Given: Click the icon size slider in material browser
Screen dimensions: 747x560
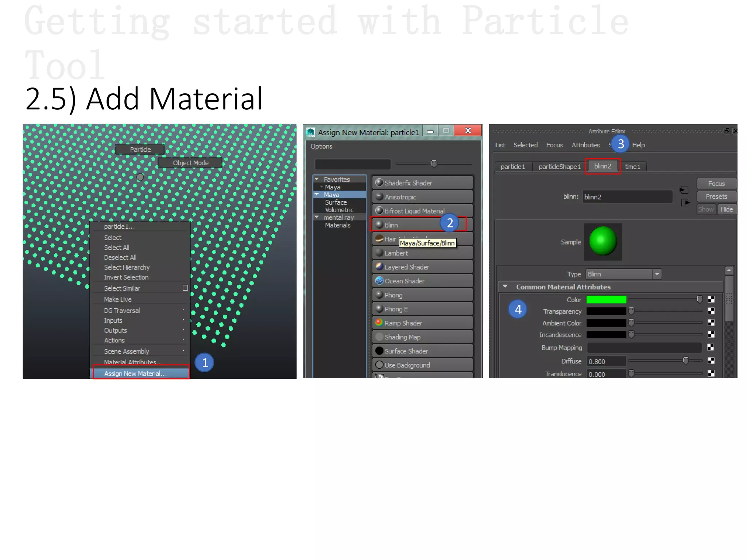Looking at the screenshot, I should 434,164.
